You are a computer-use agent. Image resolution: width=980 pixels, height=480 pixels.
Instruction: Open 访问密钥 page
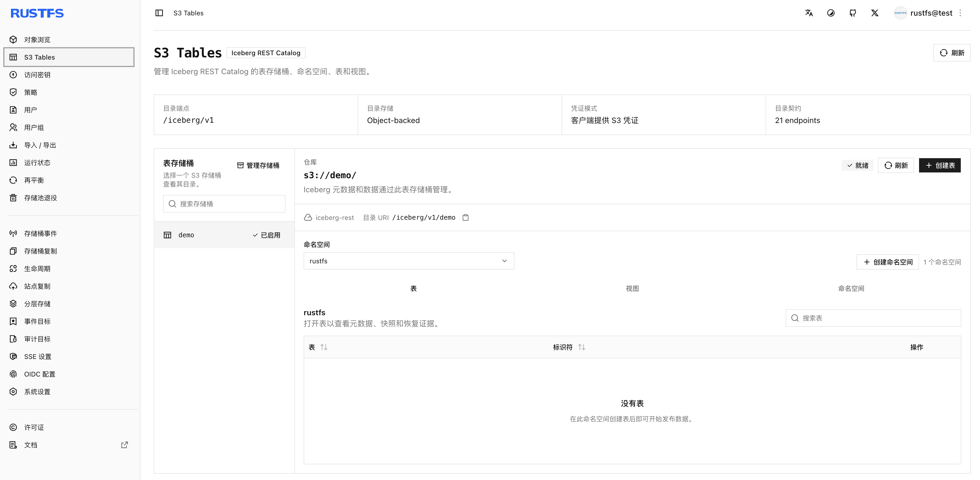pos(69,75)
